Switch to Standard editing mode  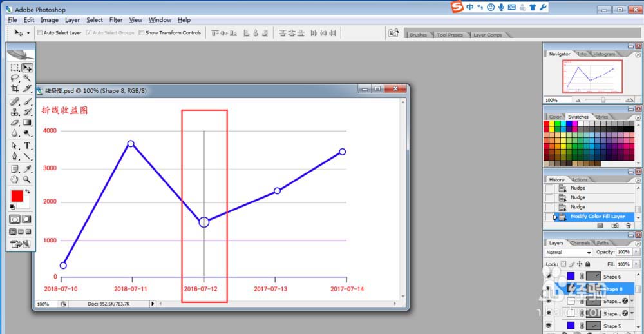15,219
